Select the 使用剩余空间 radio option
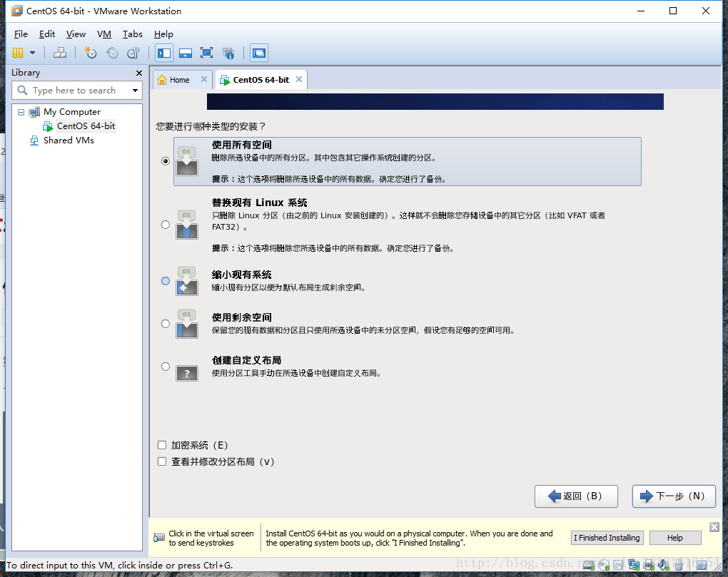 166,324
